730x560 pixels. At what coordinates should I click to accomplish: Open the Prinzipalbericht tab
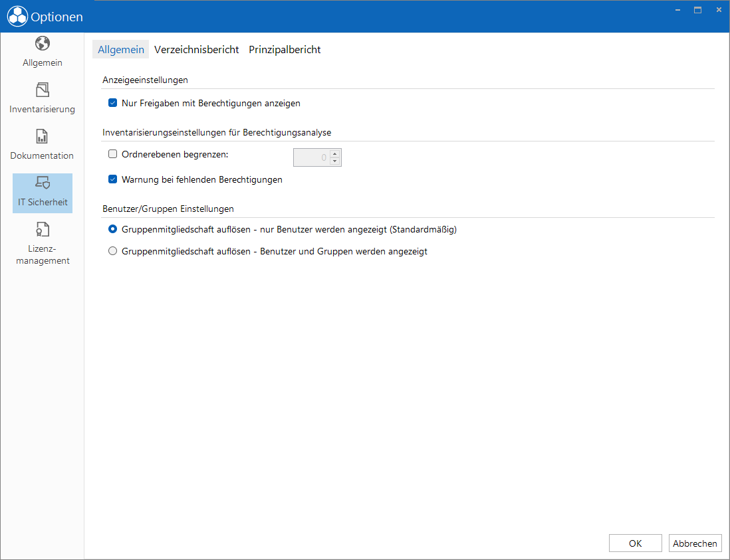[285, 49]
